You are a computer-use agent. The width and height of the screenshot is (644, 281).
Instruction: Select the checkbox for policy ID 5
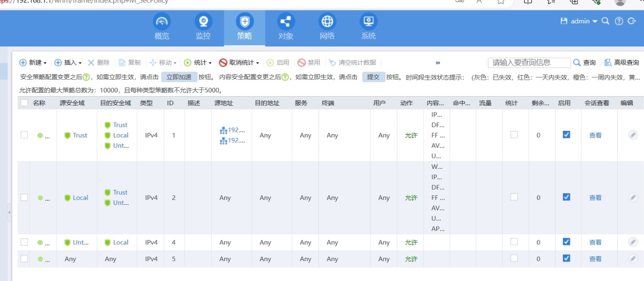[24, 258]
